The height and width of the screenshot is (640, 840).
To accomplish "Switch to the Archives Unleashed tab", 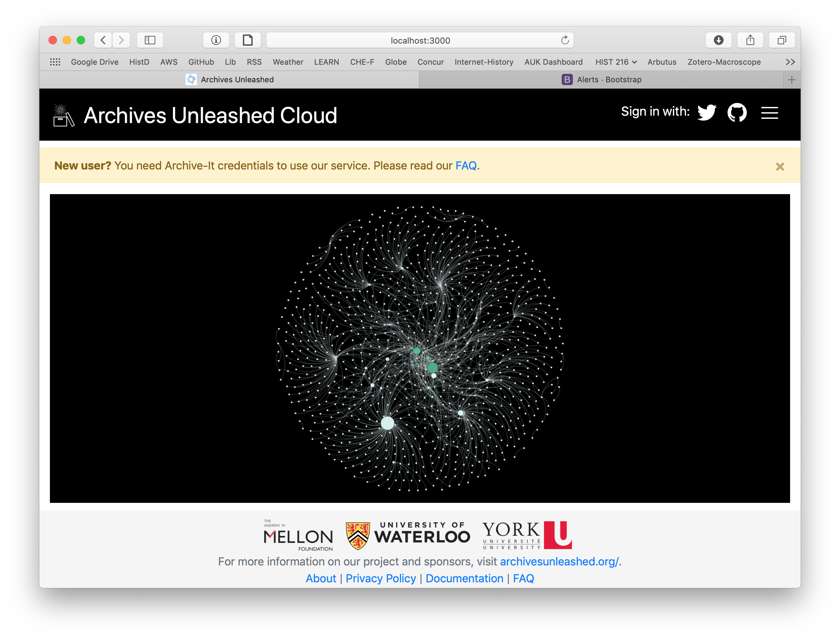I will click(x=229, y=79).
